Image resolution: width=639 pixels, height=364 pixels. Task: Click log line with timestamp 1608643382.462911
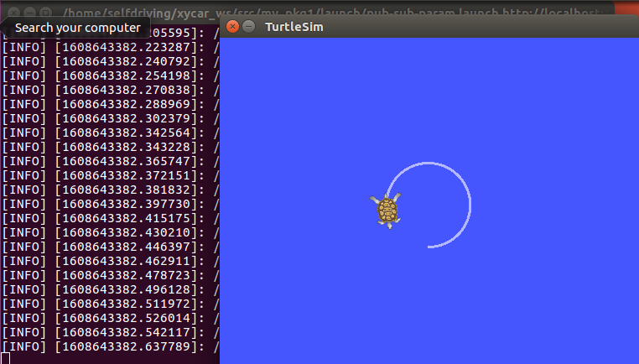coord(111,262)
